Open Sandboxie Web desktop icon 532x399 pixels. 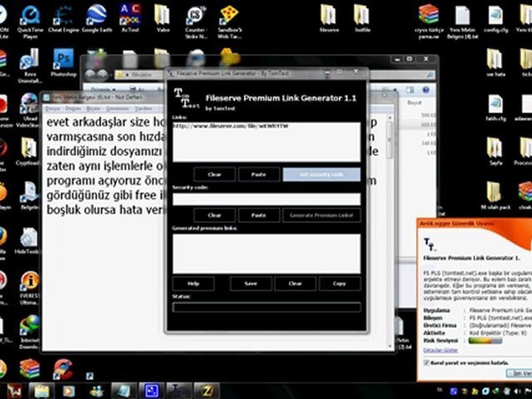(x=229, y=22)
